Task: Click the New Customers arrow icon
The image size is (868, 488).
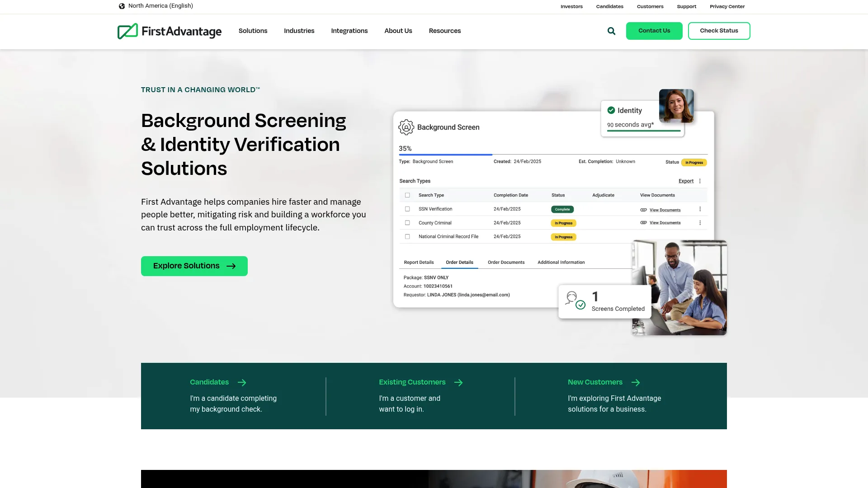Action: [x=636, y=383]
